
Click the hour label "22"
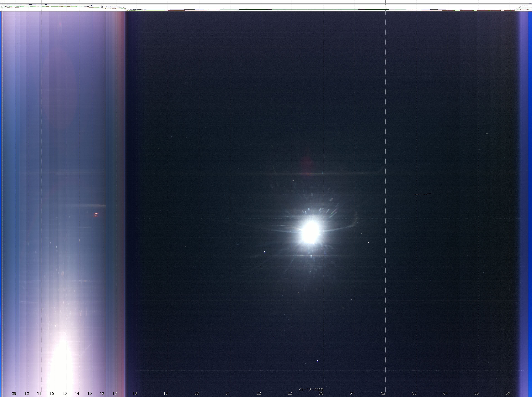point(259,393)
